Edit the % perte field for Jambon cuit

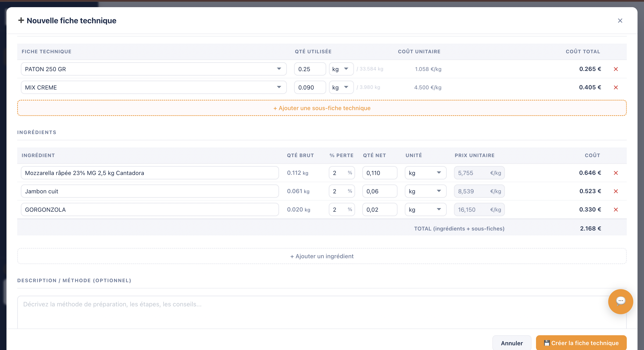click(341, 191)
